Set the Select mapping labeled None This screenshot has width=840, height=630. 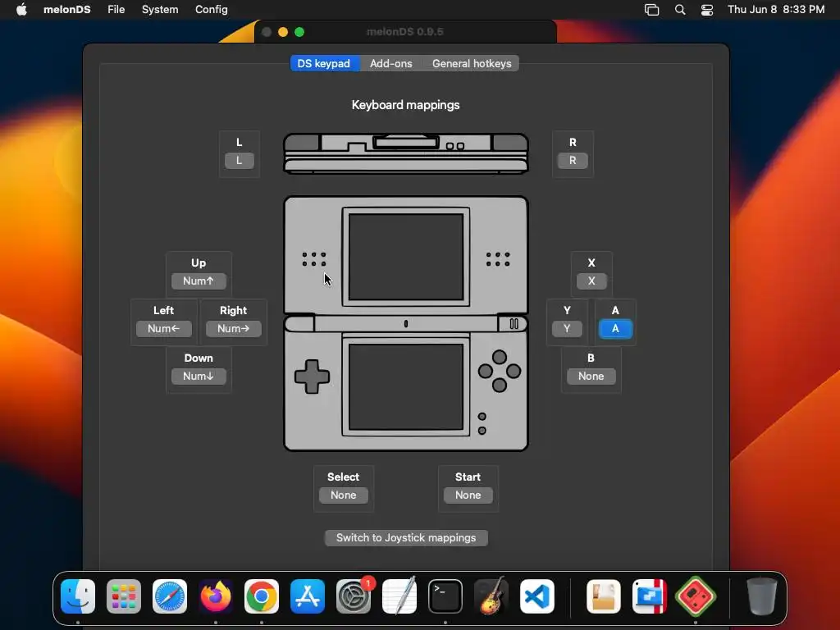[344, 495]
